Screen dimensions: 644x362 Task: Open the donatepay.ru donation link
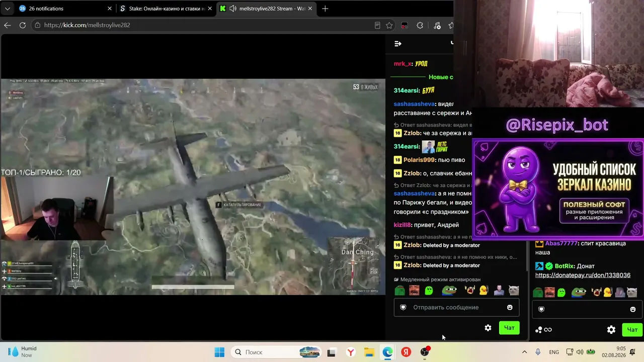(583, 276)
